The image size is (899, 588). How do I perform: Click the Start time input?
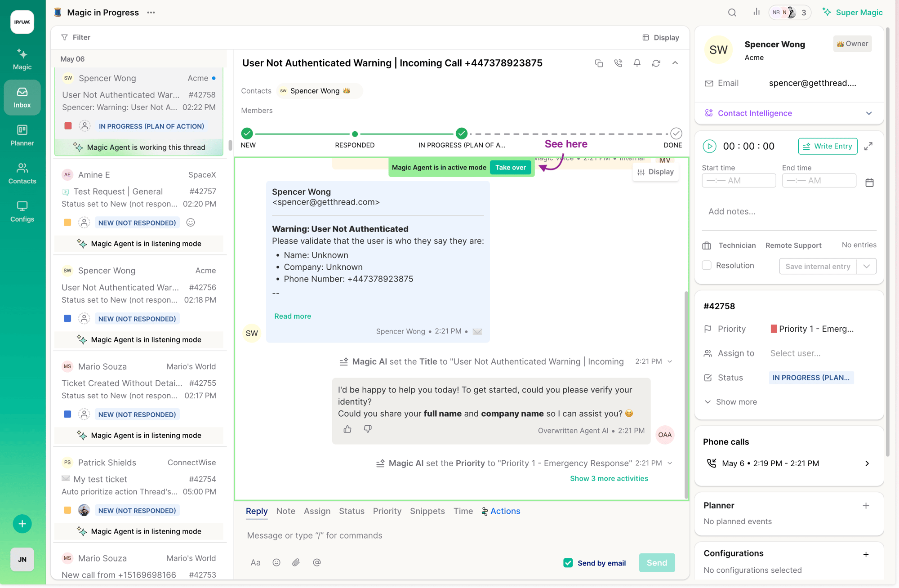point(739,181)
